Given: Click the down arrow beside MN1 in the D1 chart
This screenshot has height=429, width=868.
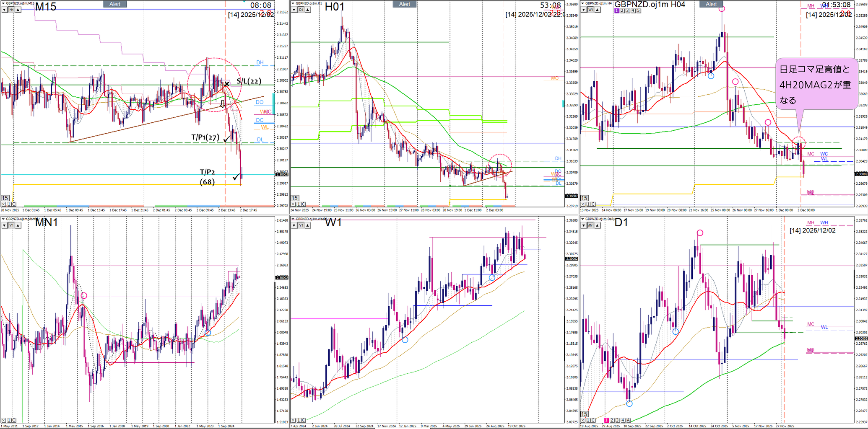Looking at the screenshot, I should point(584,225).
